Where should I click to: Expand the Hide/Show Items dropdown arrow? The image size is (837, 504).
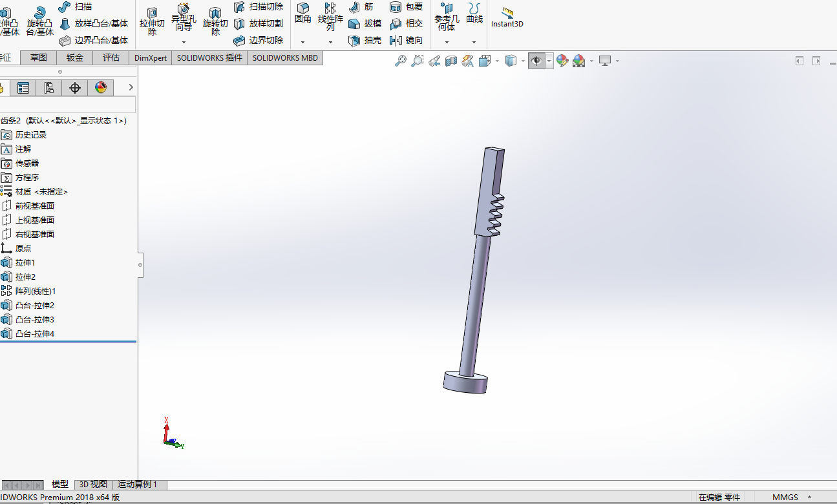tap(549, 61)
